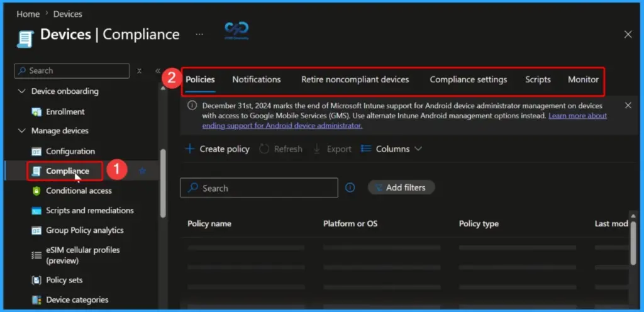Open the Columns dropdown
The width and height of the screenshot is (644, 312).
(391, 149)
